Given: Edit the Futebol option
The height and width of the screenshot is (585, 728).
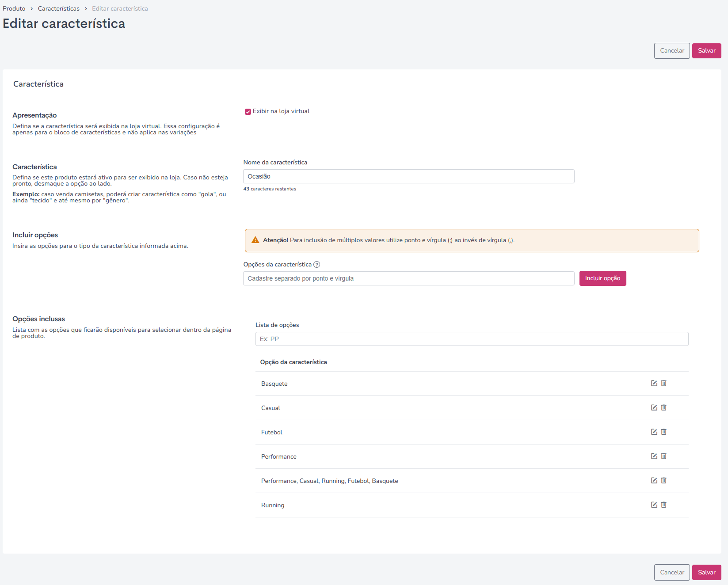Looking at the screenshot, I should 654,432.
